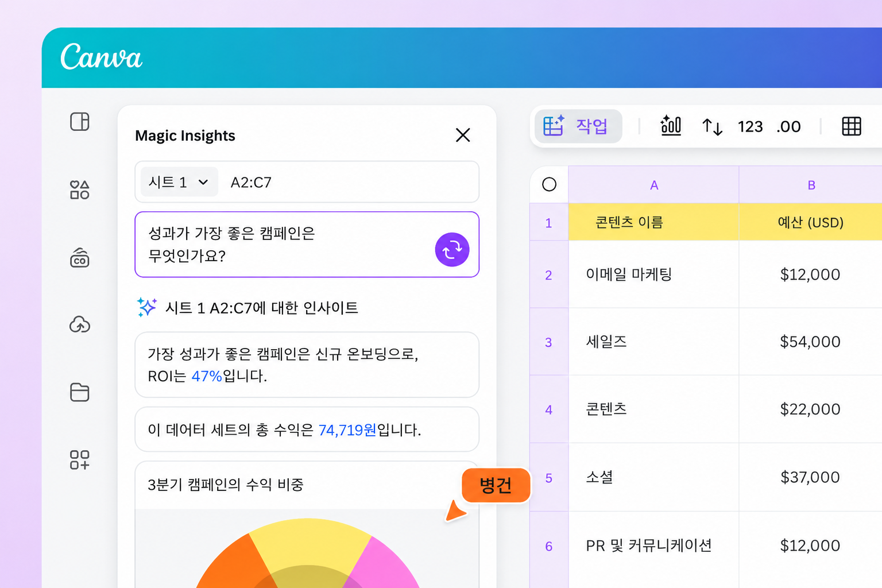The image size is (882, 588).
Task: Open the 3분기 캠페인의 수익 비중 chart card
Action: [307, 524]
